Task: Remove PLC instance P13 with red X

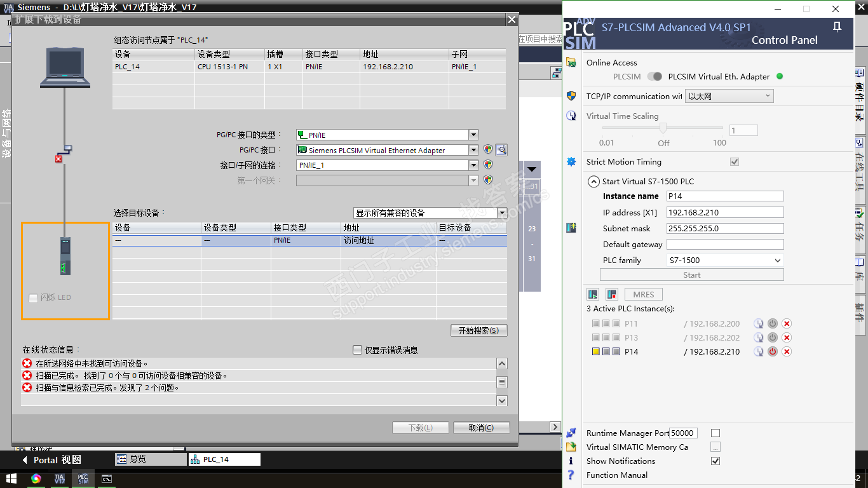Action: coord(787,337)
